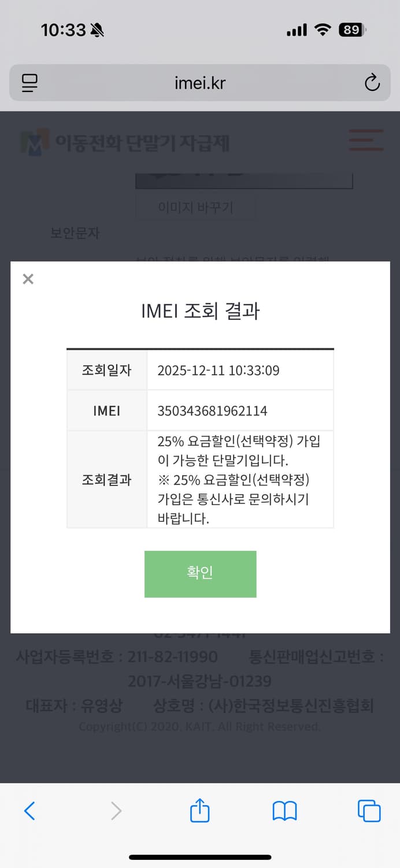Image resolution: width=400 pixels, height=868 pixels.
Task: Open Reader view options in address bar
Action: click(28, 83)
